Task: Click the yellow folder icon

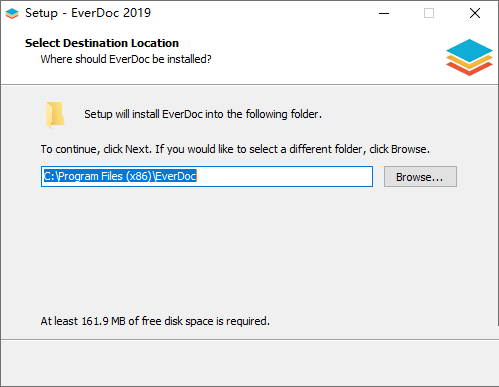Action: 55,114
